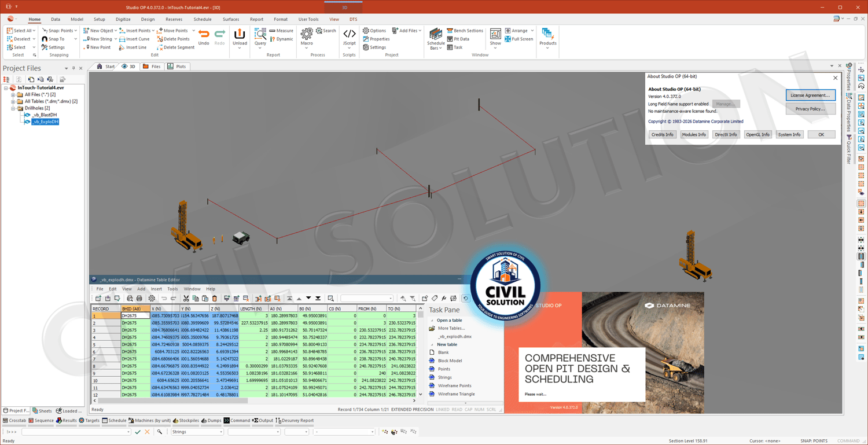Open the Strings combo box on command bar

pos(197,432)
